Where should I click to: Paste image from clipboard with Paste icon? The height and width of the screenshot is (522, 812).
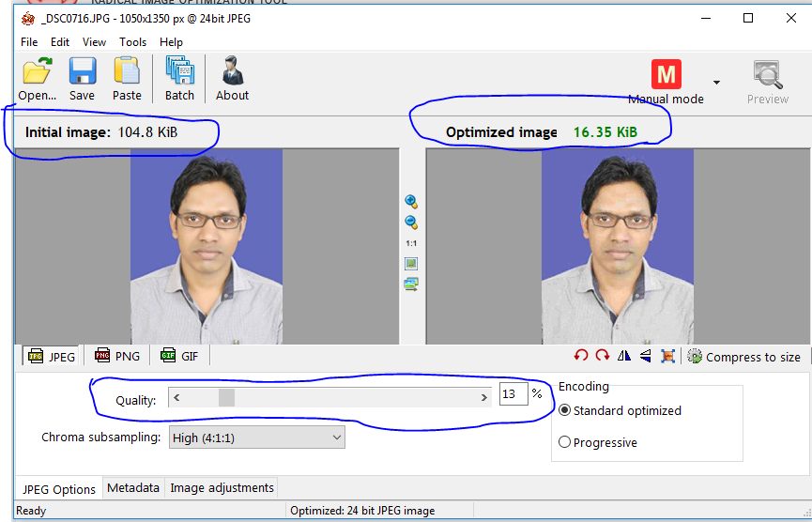click(127, 79)
